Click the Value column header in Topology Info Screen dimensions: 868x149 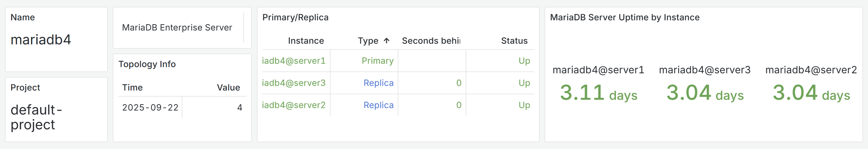[x=228, y=88]
